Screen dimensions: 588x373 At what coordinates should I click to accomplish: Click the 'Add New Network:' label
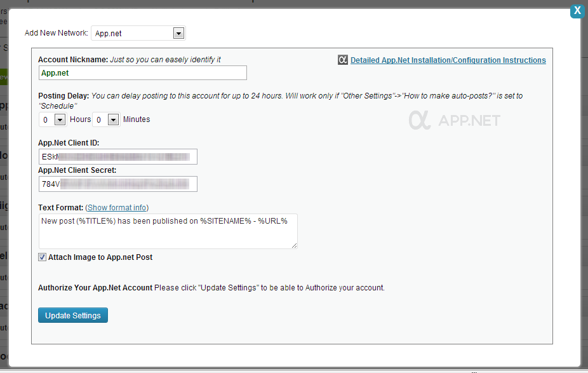[x=57, y=32]
